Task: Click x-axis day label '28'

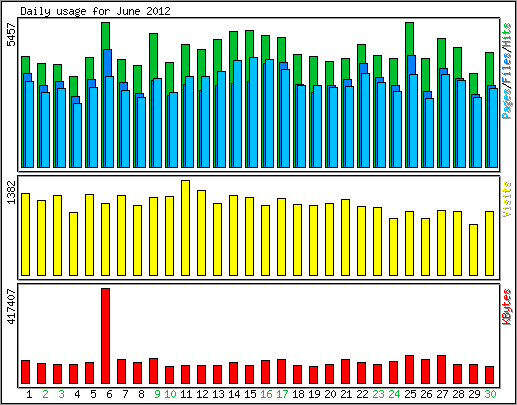Action: [458, 394]
